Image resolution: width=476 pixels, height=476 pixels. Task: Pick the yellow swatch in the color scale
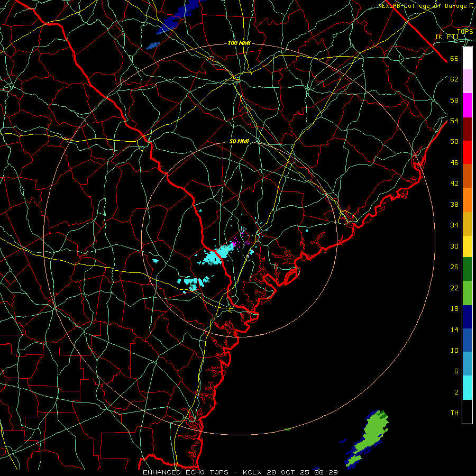click(467, 246)
